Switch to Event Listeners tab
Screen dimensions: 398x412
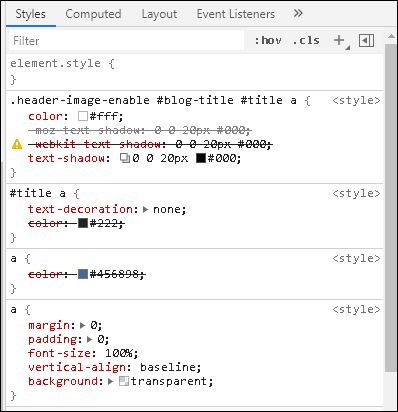(x=236, y=14)
